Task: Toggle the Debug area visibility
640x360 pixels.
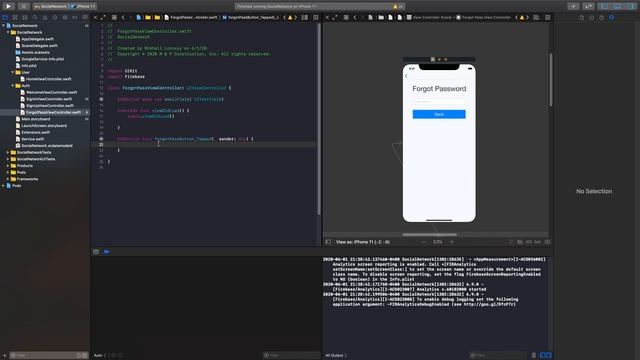Action: click(617, 6)
